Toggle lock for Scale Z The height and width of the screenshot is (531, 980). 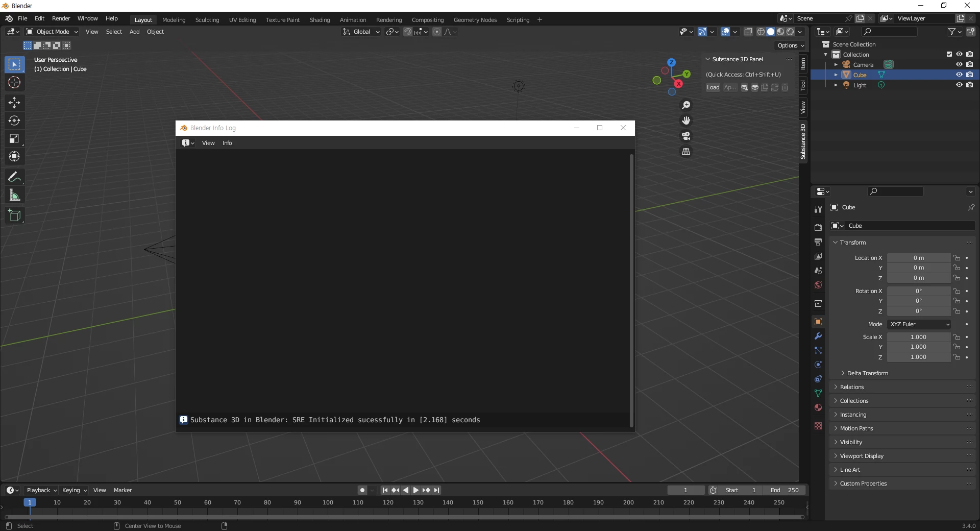957,357
